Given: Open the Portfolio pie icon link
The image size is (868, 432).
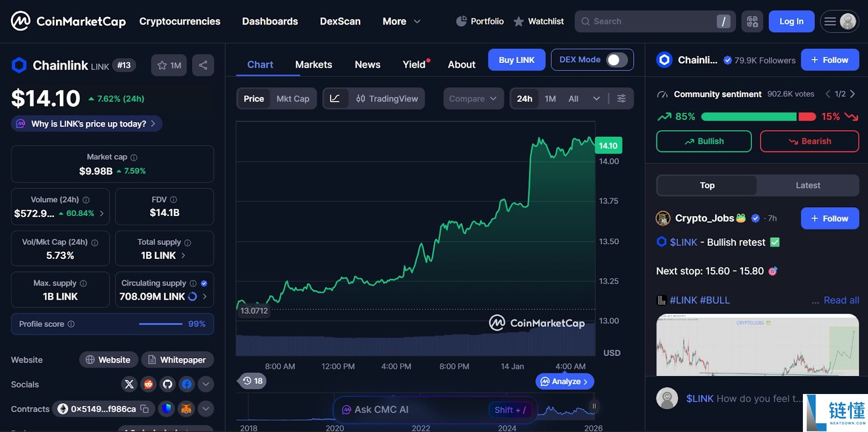Looking at the screenshot, I should coord(480,21).
